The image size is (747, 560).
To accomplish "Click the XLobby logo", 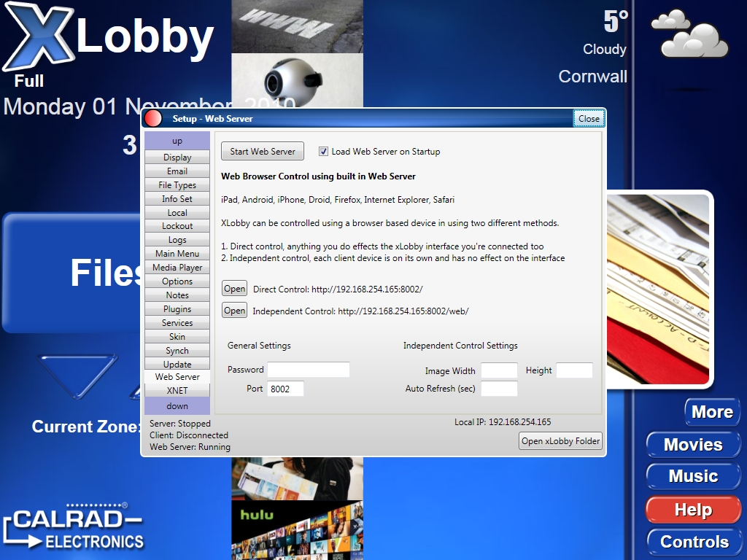I will (109, 36).
